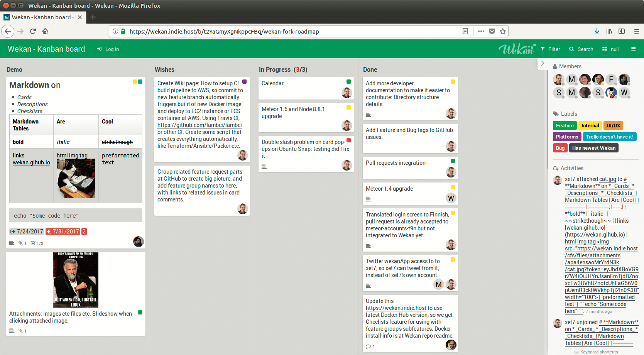Toggle Firefox sidebar view icon
644x355 pixels.
click(x=622, y=31)
